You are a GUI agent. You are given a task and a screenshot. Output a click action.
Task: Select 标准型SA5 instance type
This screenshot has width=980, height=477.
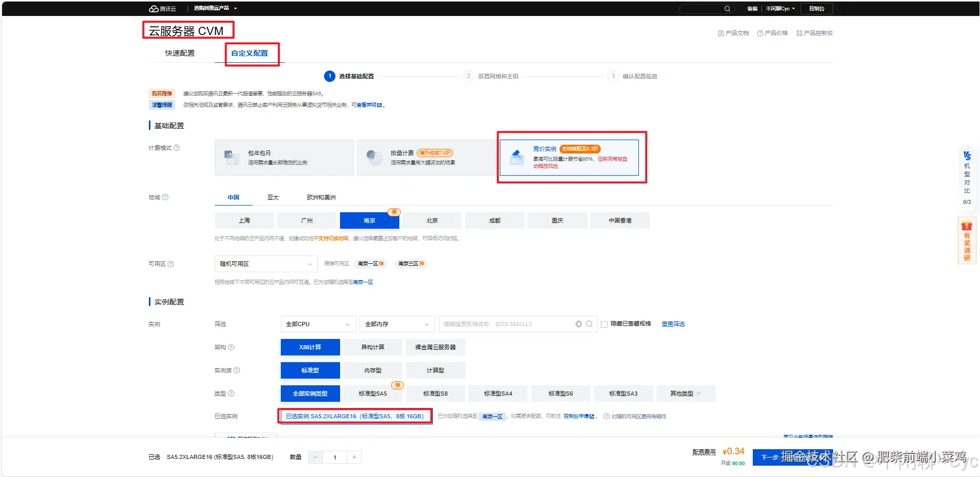[x=373, y=394]
